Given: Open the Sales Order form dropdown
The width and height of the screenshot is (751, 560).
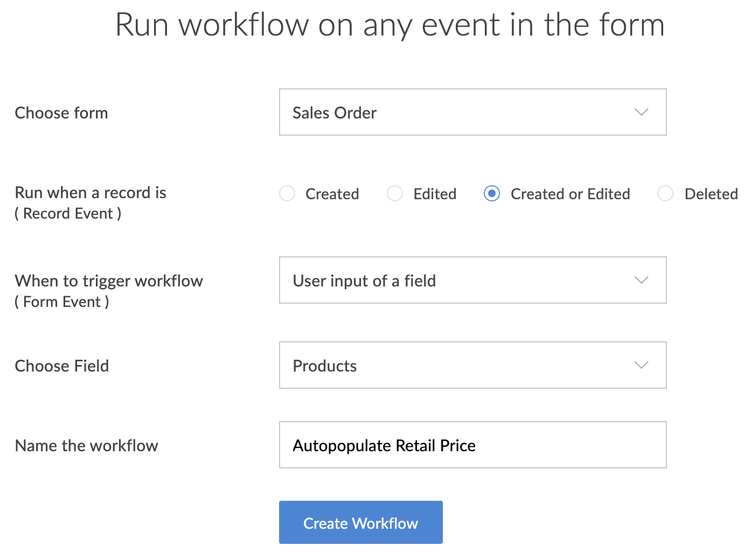Looking at the screenshot, I should point(472,112).
